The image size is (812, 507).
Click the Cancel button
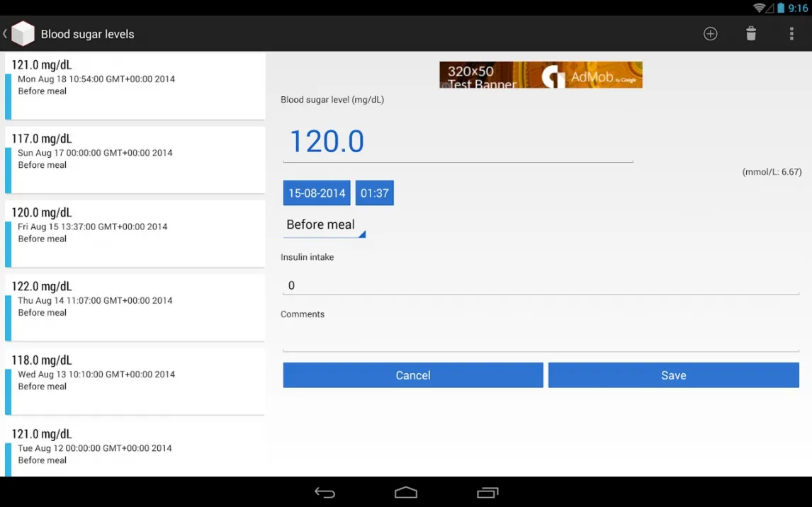click(413, 375)
